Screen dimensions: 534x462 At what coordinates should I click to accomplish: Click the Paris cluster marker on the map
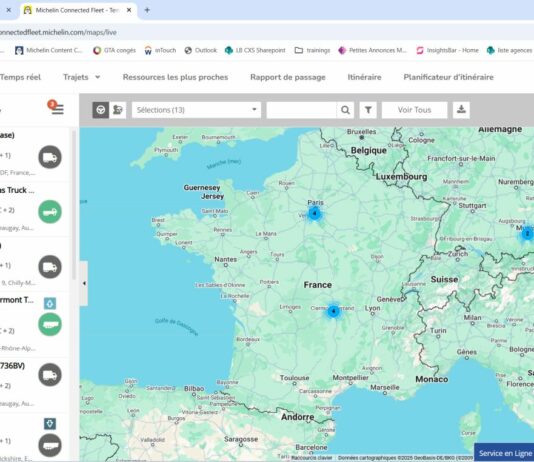click(315, 213)
